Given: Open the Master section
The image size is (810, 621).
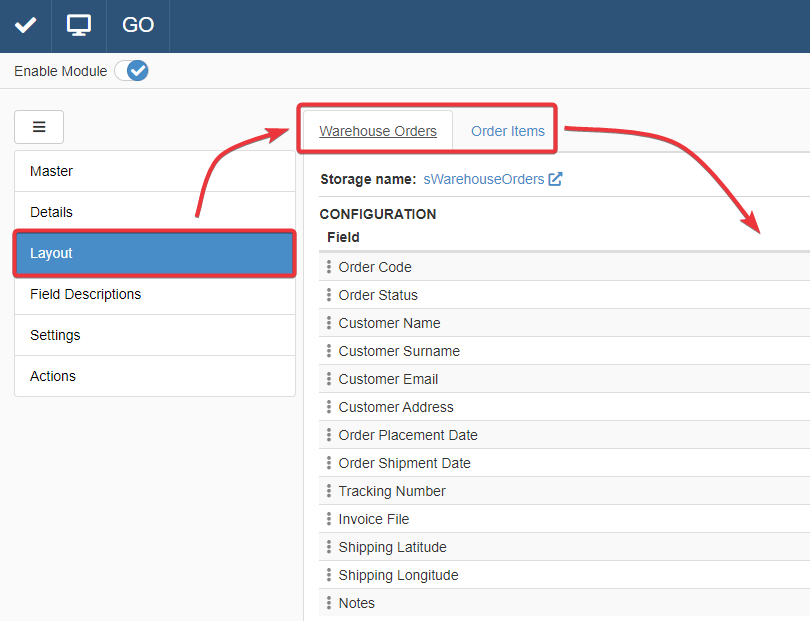Looking at the screenshot, I should [x=154, y=171].
